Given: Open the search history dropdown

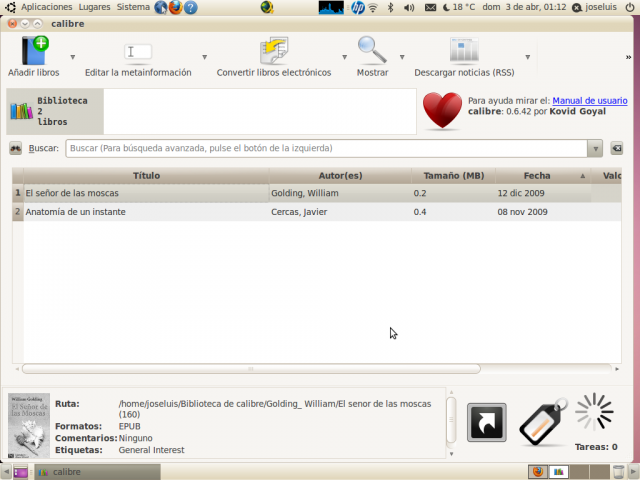Looking at the screenshot, I should [x=595, y=148].
